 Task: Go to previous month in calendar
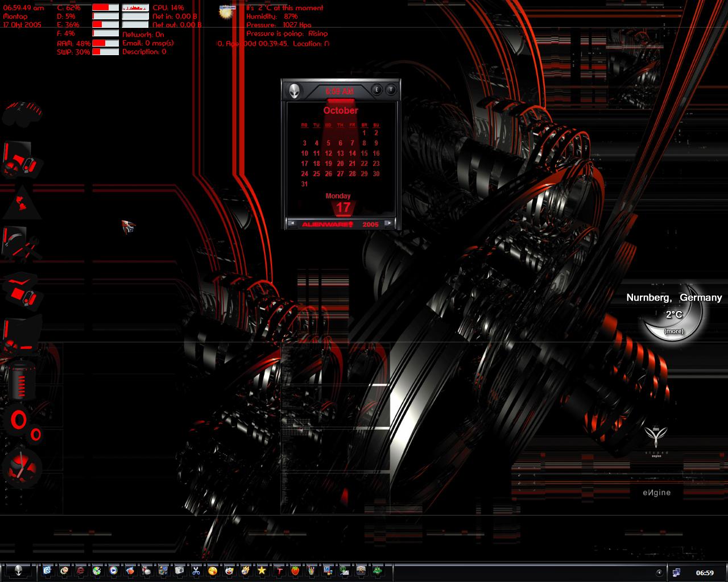click(x=292, y=223)
